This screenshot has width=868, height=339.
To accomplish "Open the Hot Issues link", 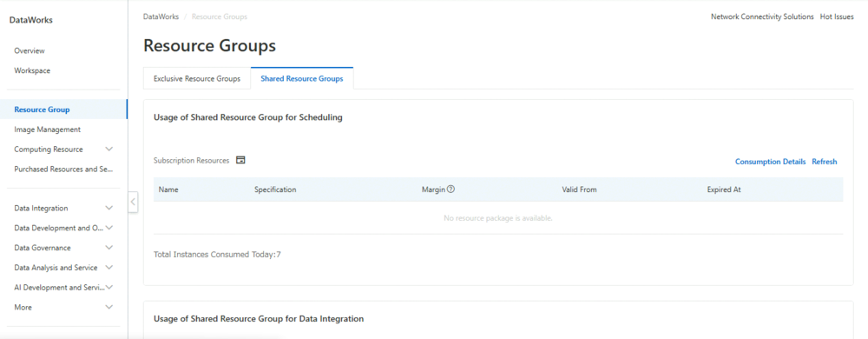I will coord(837,17).
